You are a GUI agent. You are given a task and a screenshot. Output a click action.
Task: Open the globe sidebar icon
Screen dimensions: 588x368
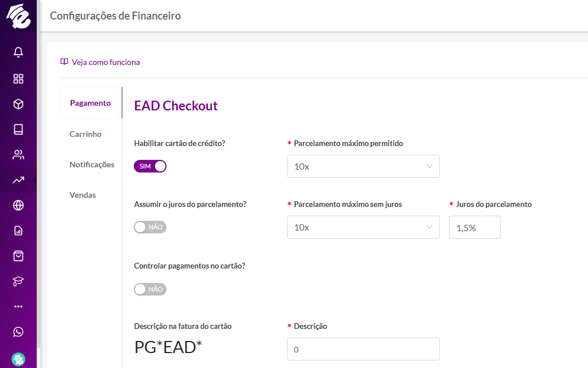tap(18, 205)
